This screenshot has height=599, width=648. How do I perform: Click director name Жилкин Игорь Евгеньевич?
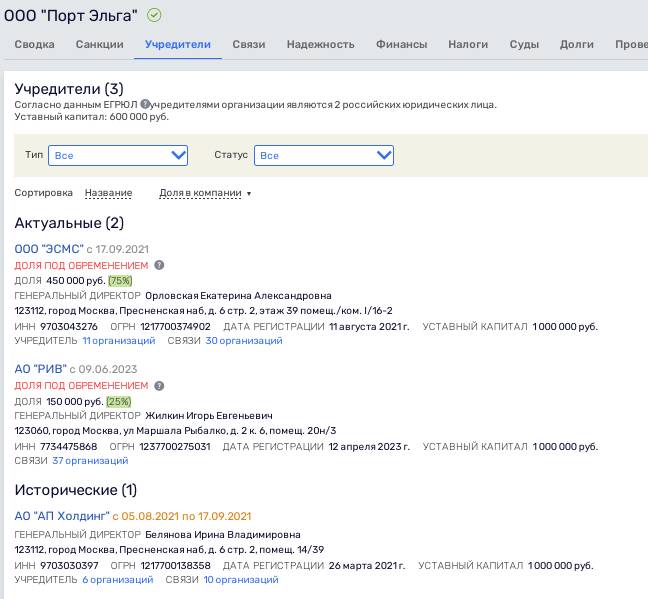(209, 415)
